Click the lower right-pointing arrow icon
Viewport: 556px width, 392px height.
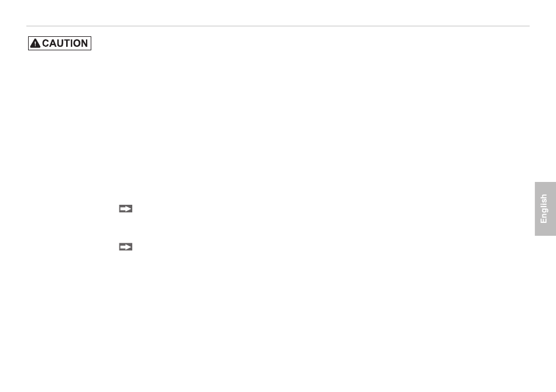pyautogui.click(x=125, y=247)
